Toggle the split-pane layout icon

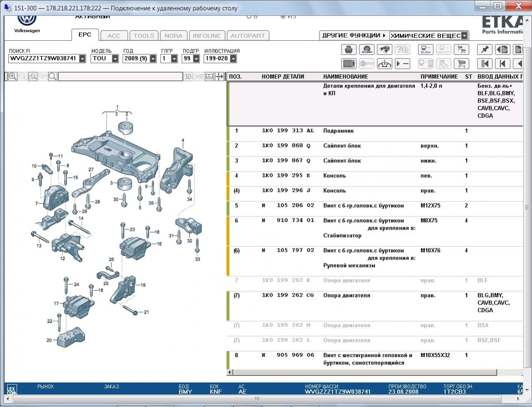tap(210, 77)
